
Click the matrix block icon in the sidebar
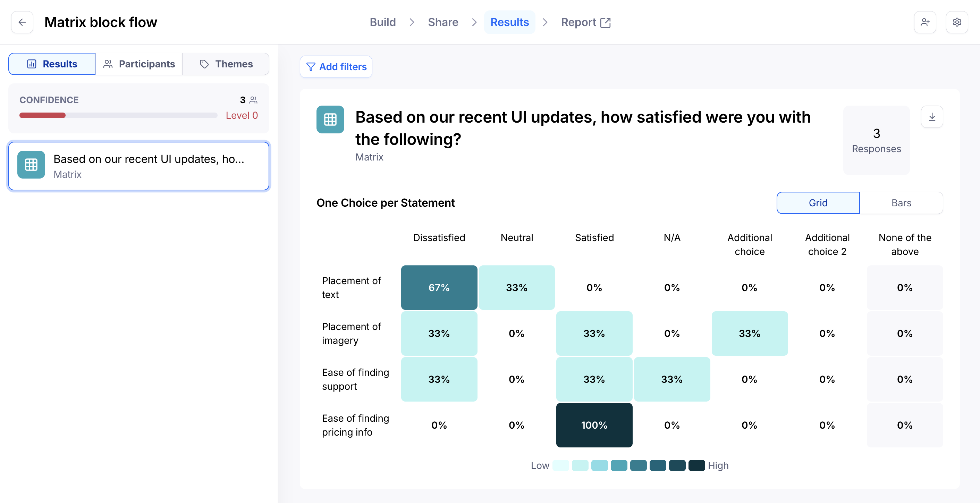pos(31,165)
